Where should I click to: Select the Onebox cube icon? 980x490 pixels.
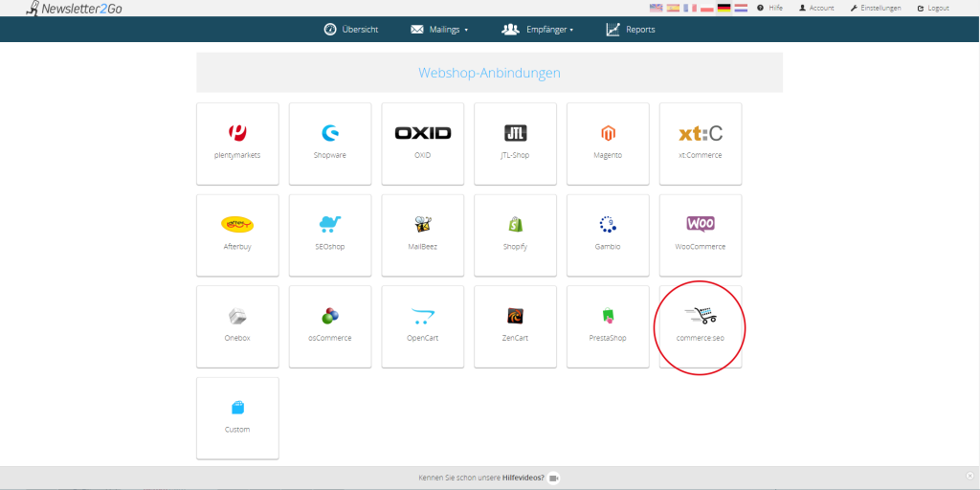click(237, 316)
